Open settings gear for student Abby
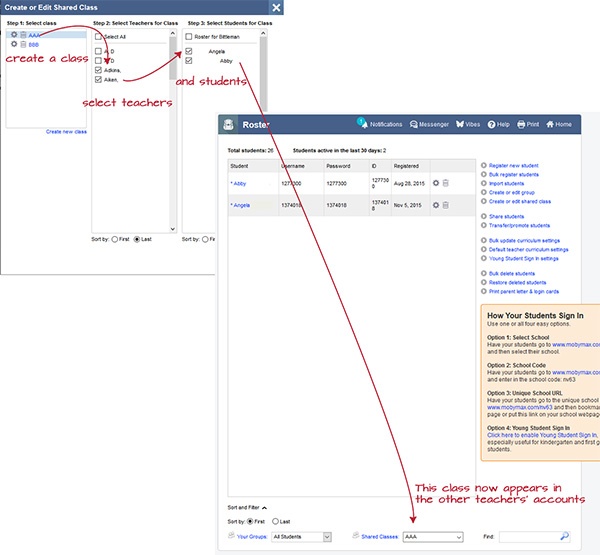 436,183
